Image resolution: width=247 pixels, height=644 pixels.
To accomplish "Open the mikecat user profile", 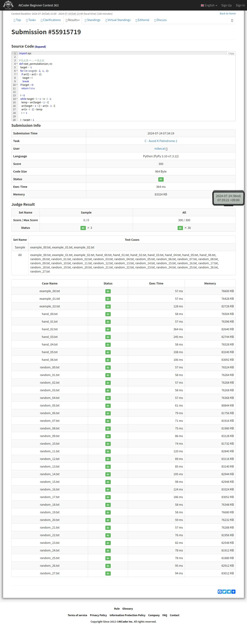I will [x=160, y=148].
